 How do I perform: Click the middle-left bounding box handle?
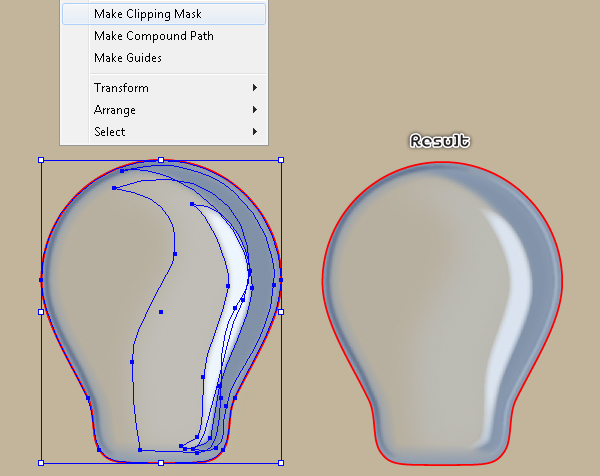point(41,312)
